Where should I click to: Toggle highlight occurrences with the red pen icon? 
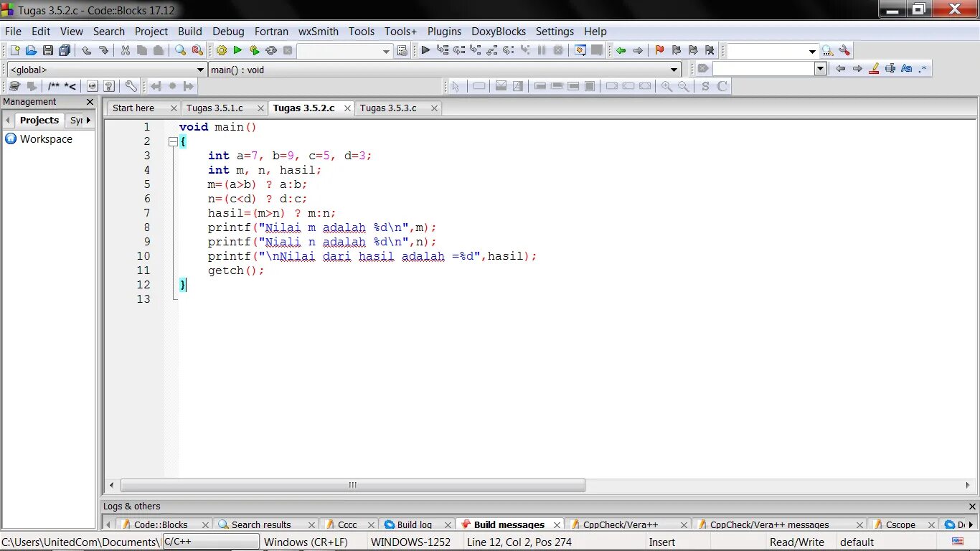click(873, 69)
